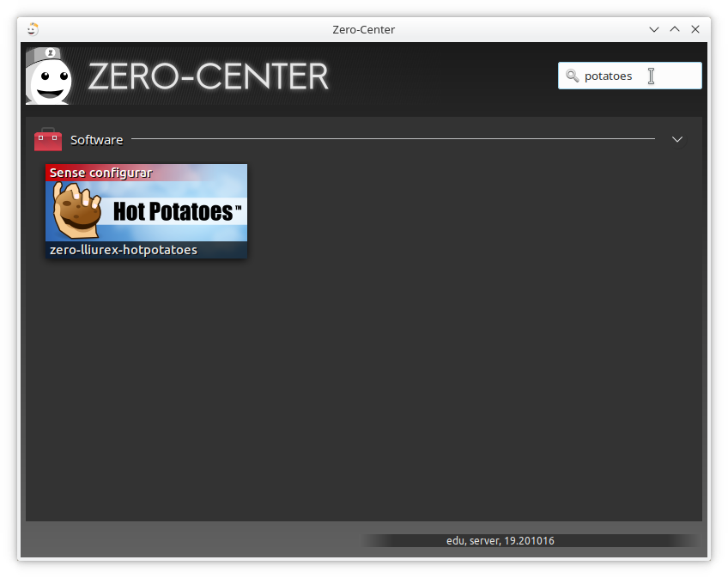The height and width of the screenshot is (578, 728).
Task: Click the Zero-Center mascot logo
Action: [x=49, y=76]
